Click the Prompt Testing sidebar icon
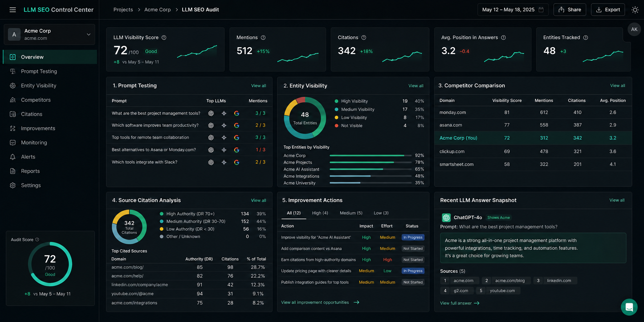The image size is (644, 322). point(13,71)
